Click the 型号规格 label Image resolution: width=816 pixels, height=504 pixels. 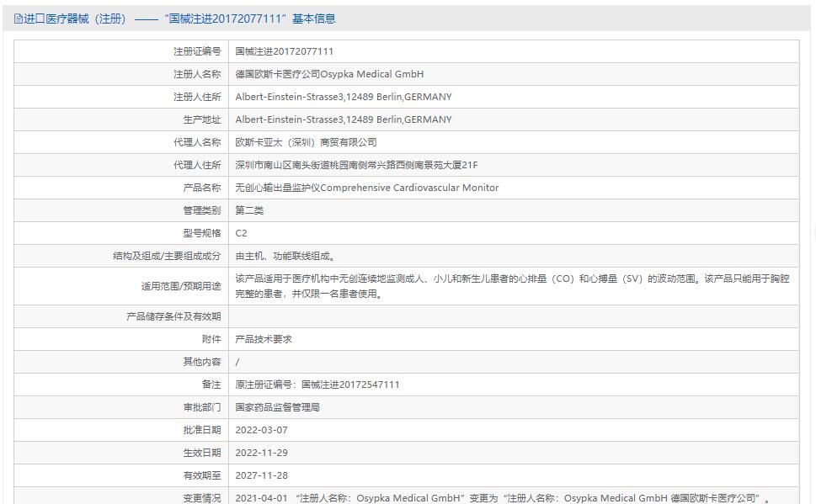coord(201,233)
